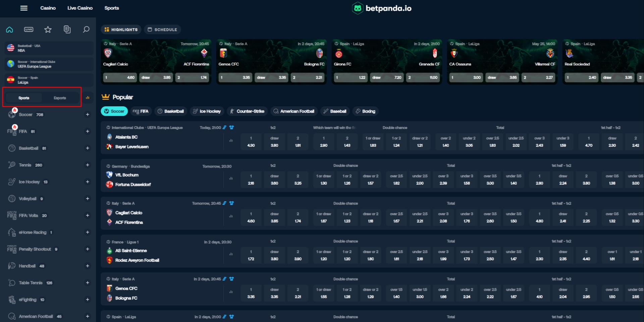The width and height of the screenshot is (644, 322).
Task: Open stats icon for AS Saint-Etienne match
Action: tap(231, 254)
